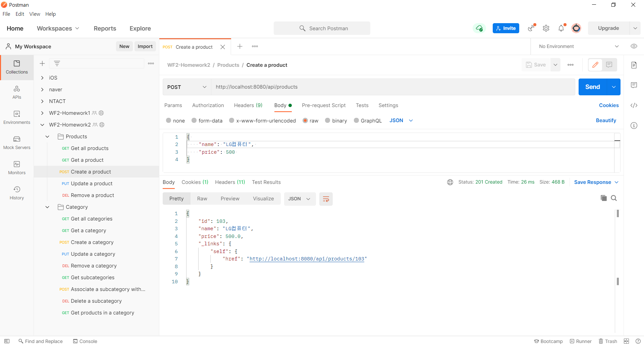Select the none body type

(x=169, y=120)
